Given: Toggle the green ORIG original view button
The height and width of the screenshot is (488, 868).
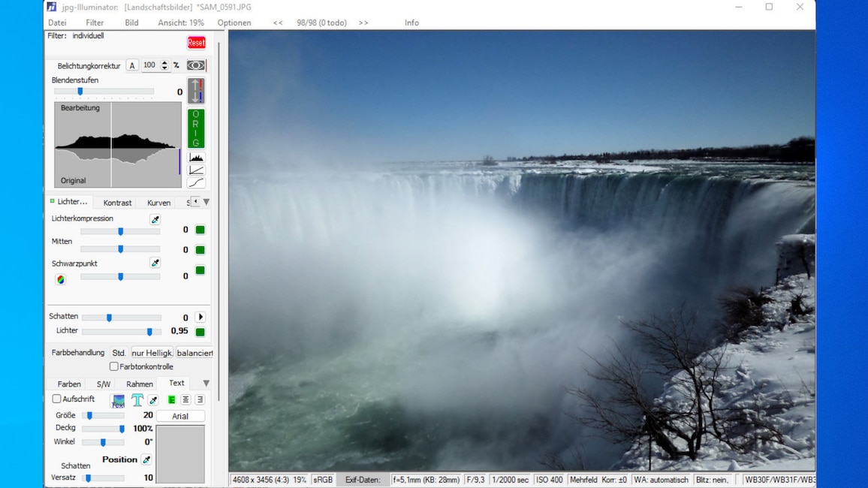Looking at the screenshot, I should point(196,128).
